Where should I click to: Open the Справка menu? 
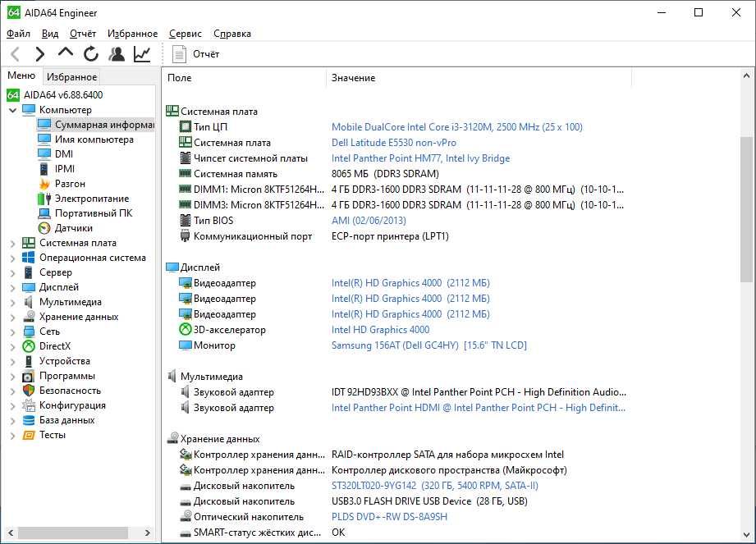click(232, 34)
